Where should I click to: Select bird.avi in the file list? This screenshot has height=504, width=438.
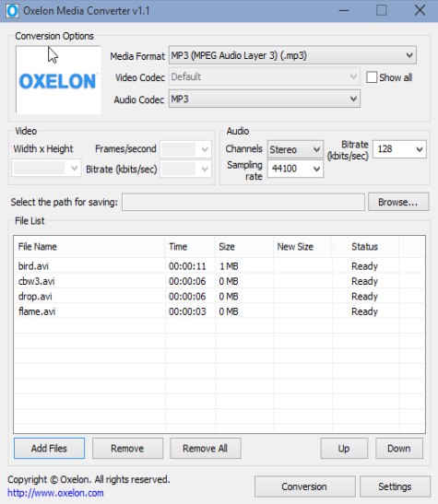pos(33,266)
